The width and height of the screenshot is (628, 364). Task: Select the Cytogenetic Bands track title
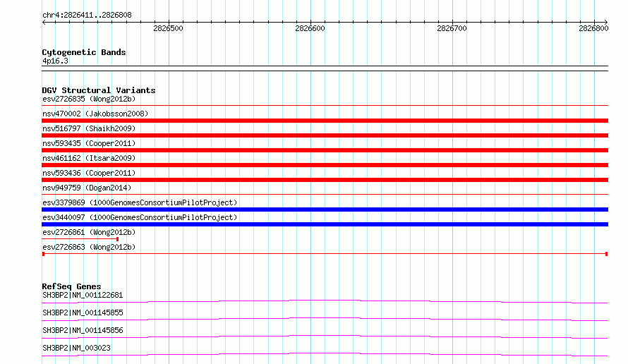pos(84,52)
